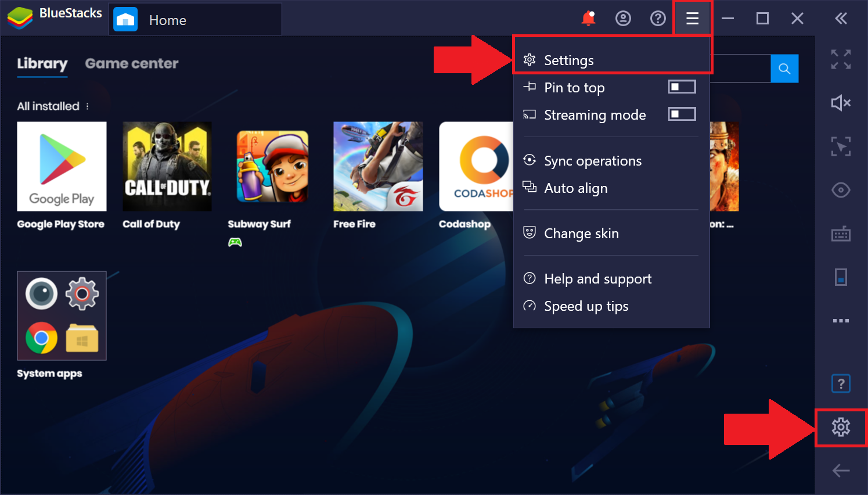Open the Home tab in title bar
This screenshot has height=495, width=868.
pos(195,20)
